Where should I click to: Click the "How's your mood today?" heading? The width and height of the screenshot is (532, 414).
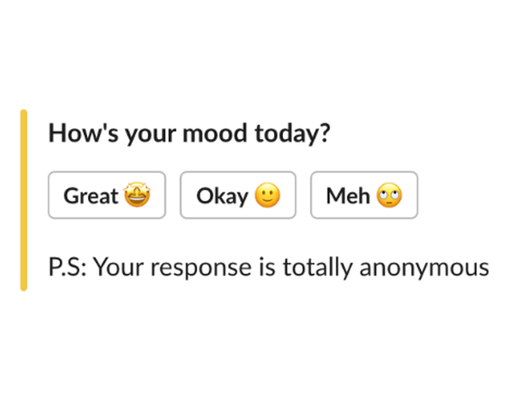click(x=189, y=133)
